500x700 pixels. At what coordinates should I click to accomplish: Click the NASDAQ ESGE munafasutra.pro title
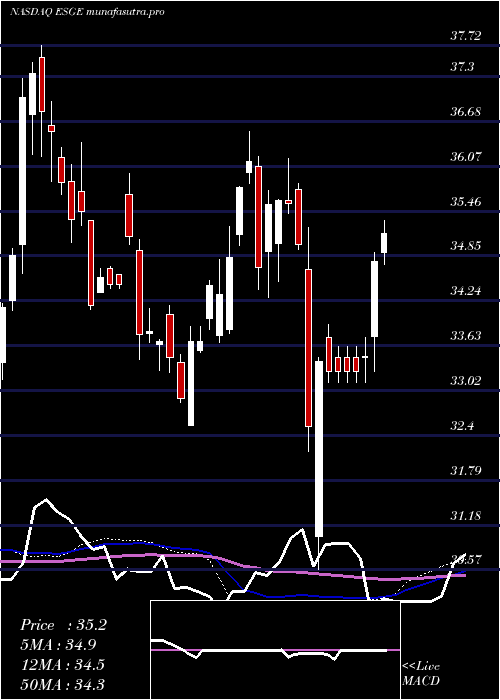tap(87, 11)
